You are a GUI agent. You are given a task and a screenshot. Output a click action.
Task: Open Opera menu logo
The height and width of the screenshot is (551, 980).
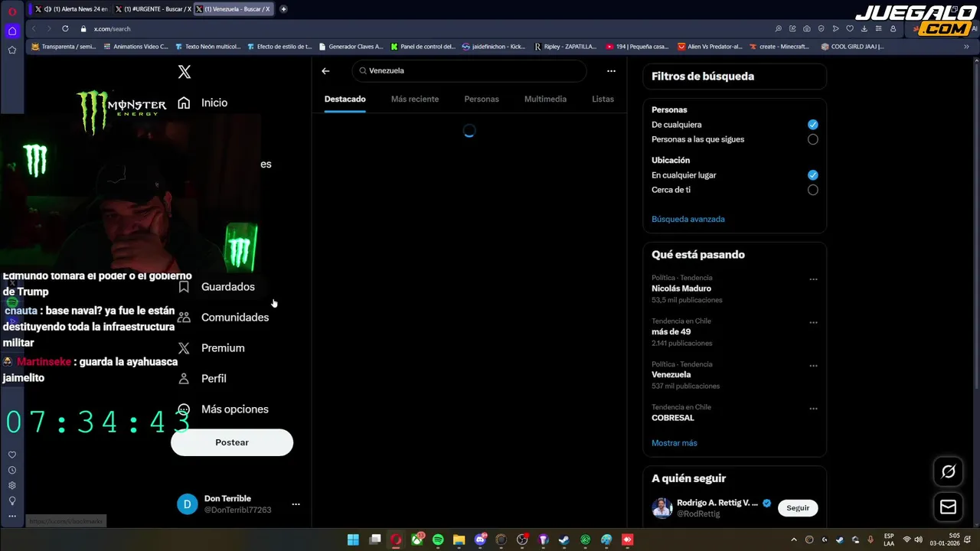12,11
